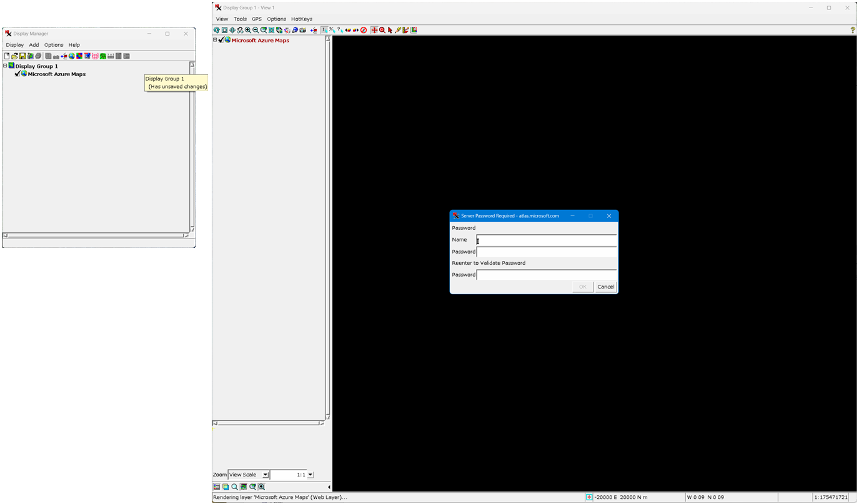Open the Help menu in Display Manager
The height and width of the screenshot is (504, 859).
coord(74,45)
